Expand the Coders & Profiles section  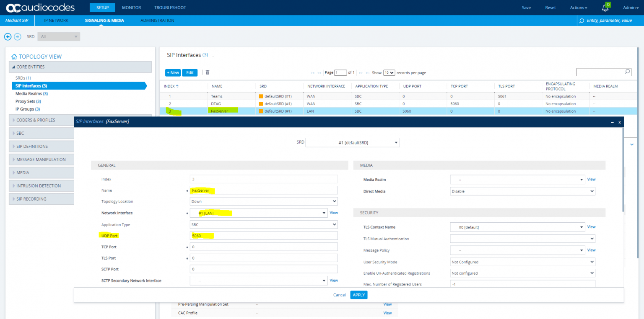[36, 120]
